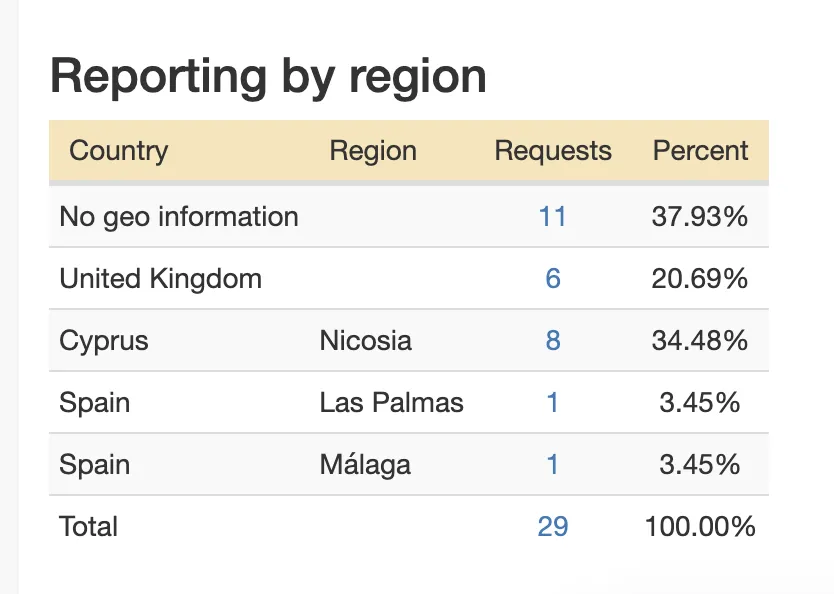Open the Málaga 1 request link
The height and width of the screenshot is (594, 834).
pos(553,465)
